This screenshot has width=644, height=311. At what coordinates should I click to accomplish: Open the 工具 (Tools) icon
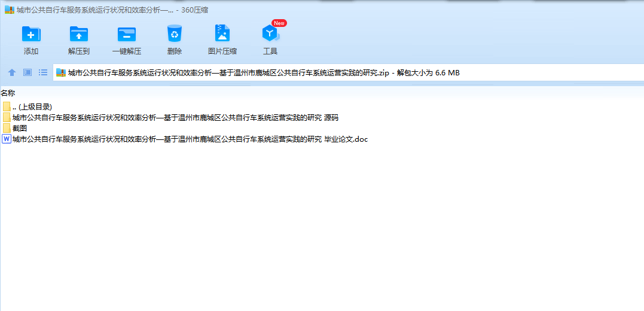[270, 33]
